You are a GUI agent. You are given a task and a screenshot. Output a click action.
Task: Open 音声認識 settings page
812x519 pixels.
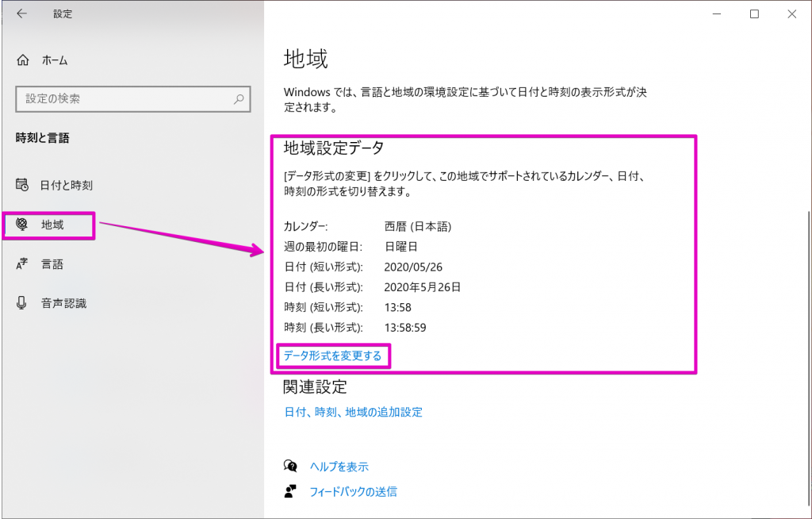tap(51, 303)
